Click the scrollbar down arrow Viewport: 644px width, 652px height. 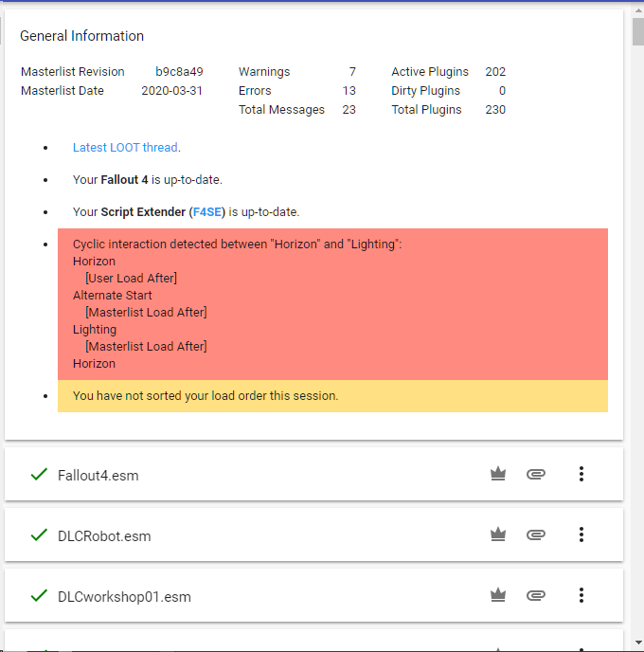click(x=637, y=643)
